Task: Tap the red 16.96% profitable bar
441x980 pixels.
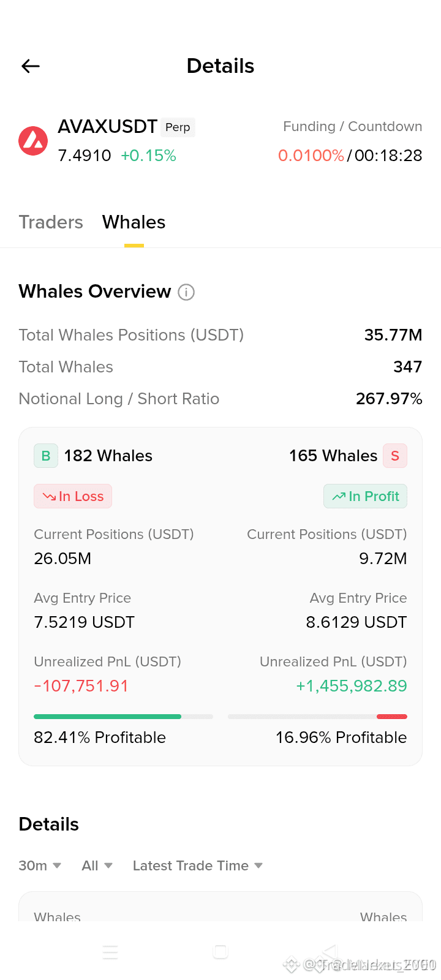Action: 392,716
